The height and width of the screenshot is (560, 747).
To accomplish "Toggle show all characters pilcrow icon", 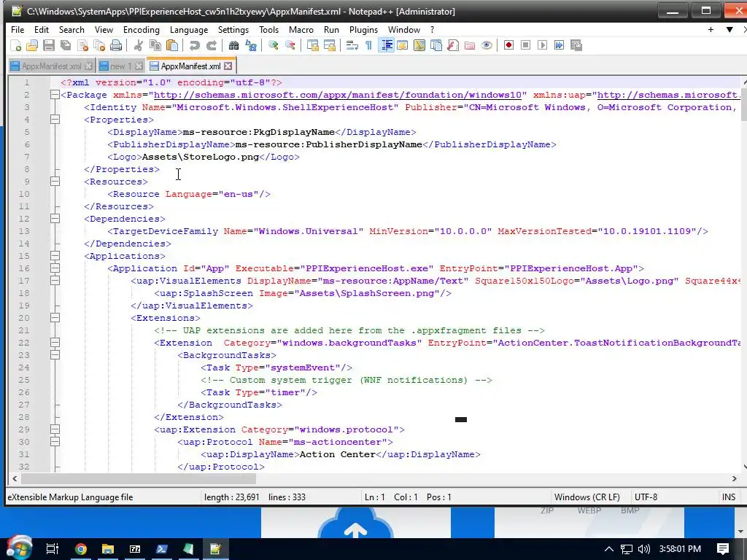I will click(368, 45).
